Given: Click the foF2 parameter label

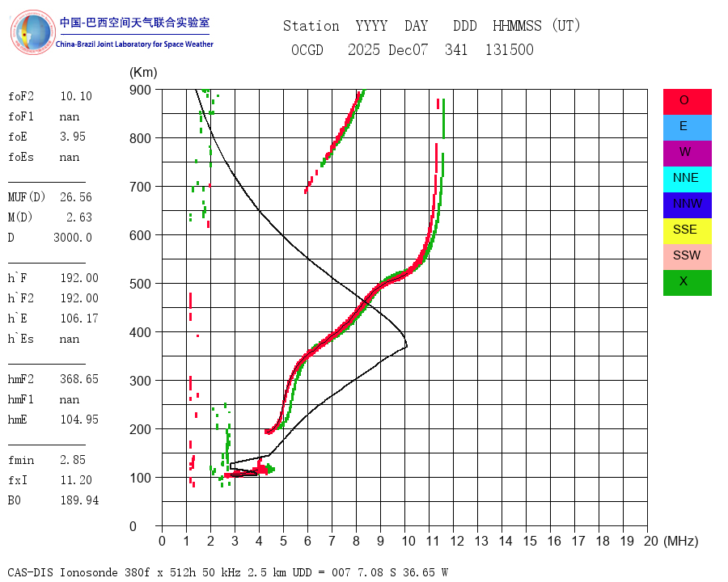Looking at the screenshot, I should [21, 96].
